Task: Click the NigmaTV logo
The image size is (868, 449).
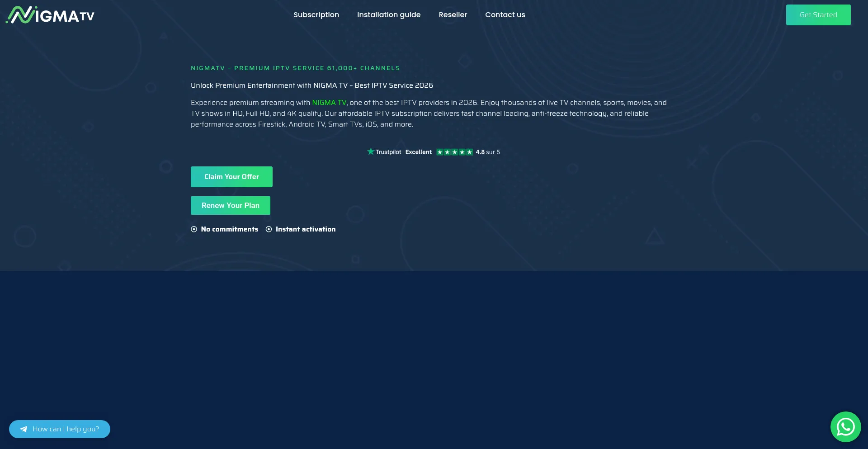Action: coord(50,15)
